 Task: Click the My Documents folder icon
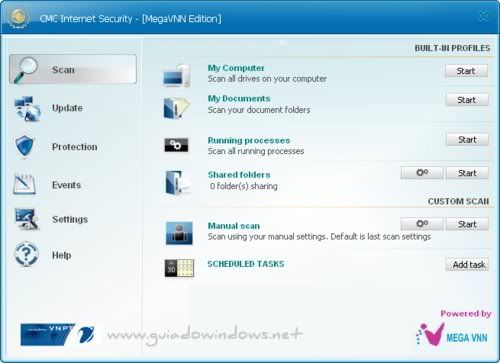point(177,107)
